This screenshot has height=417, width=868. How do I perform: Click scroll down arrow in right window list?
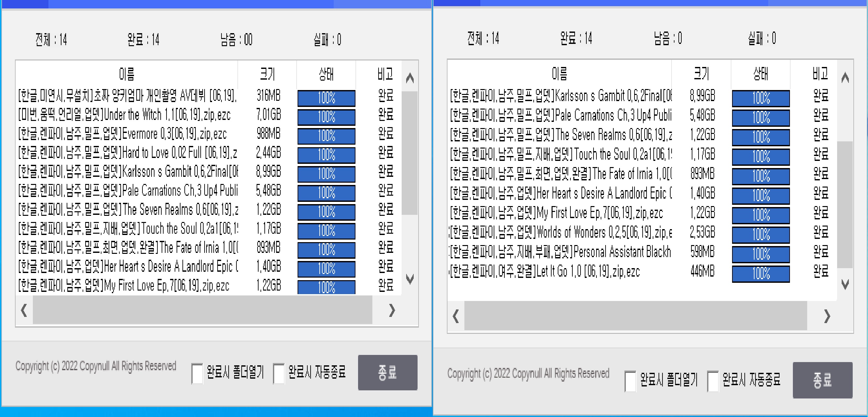tap(845, 284)
